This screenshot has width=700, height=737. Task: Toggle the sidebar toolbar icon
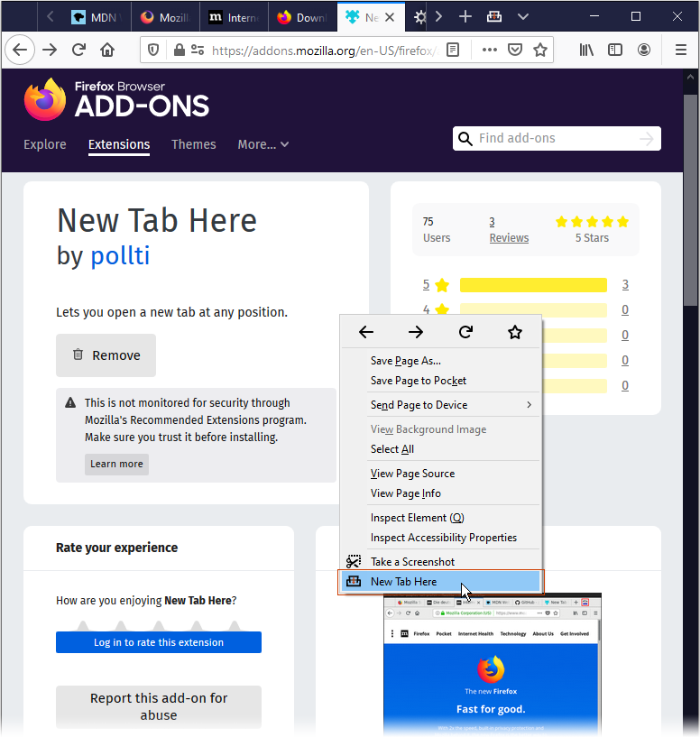[615, 50]
